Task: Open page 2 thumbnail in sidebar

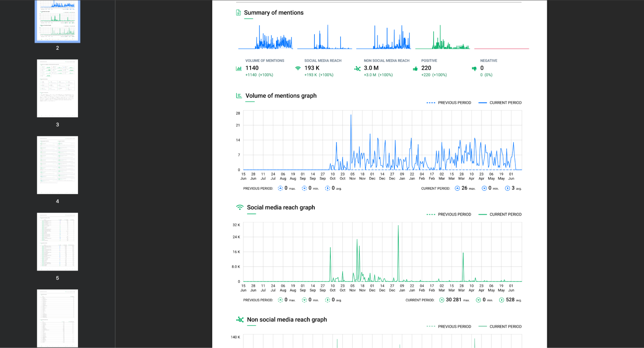Action: (57, 21)
